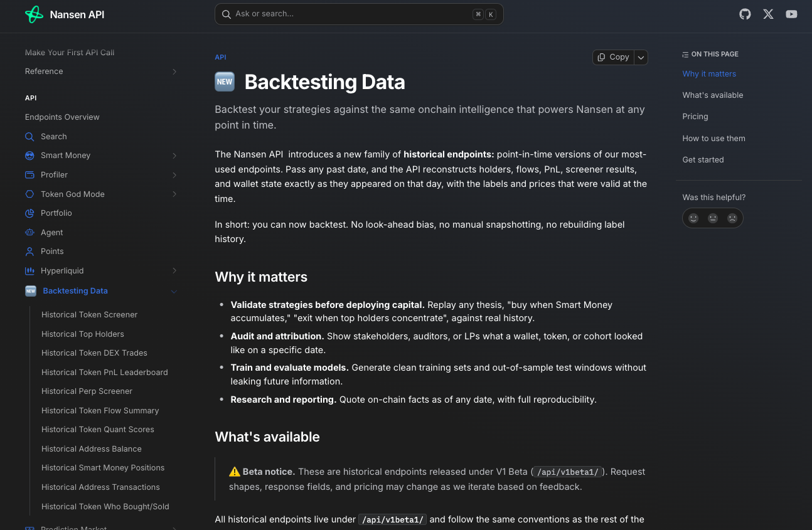
Task: Open the YouTube icon
Action: point(791,14)
